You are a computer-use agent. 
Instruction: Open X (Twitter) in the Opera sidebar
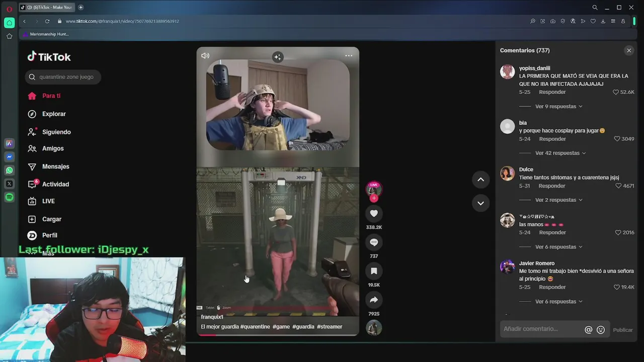9,184
